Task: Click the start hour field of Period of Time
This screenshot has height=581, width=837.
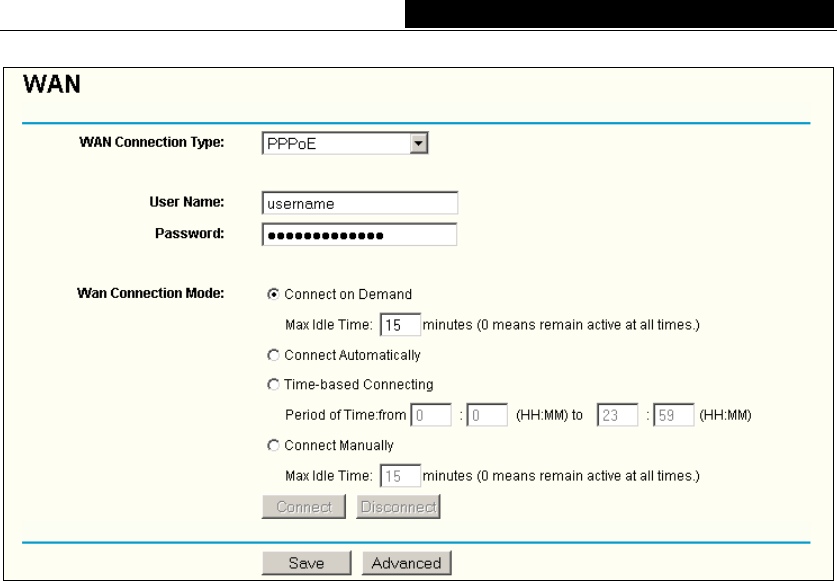Action: coord(431,415)
